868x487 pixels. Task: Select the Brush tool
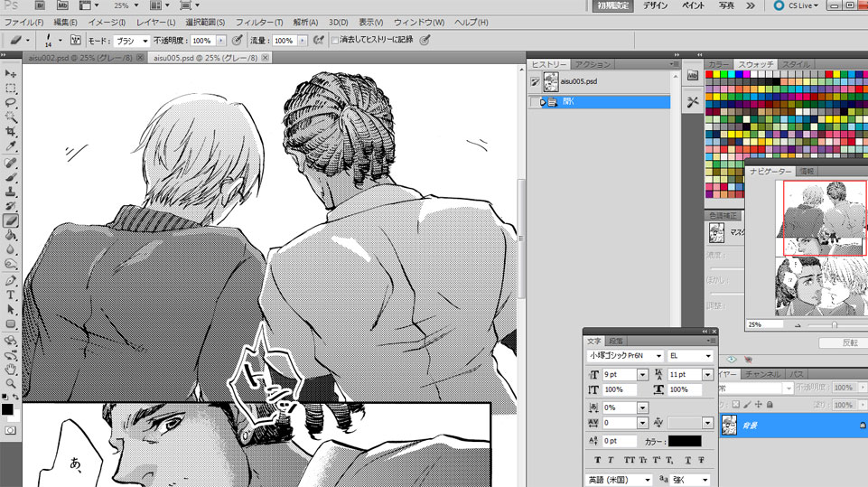tap(11, 177)
